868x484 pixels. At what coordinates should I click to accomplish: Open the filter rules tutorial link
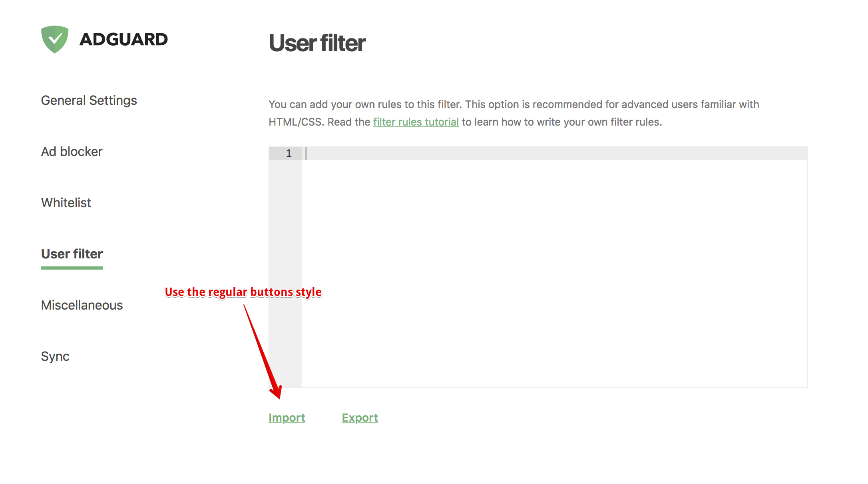click(x=416, y=122)
